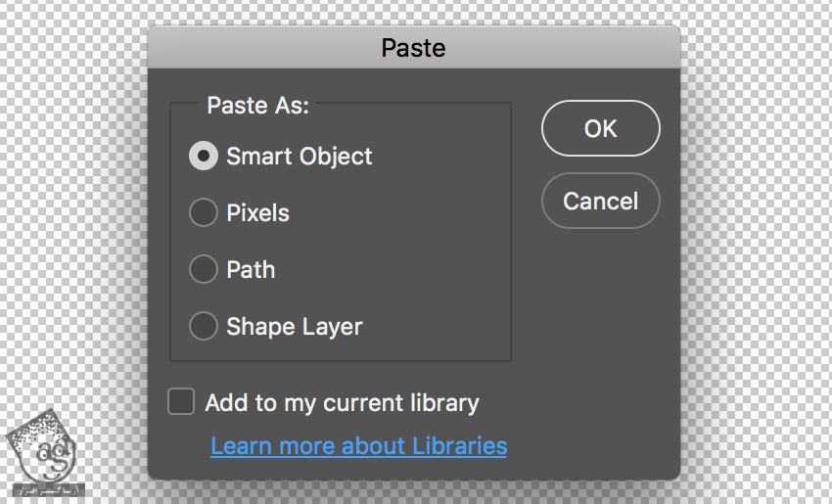The image size is (832, 504).
Task: Confirm the paste with the OK button
Action: click(x=600, y=128)
